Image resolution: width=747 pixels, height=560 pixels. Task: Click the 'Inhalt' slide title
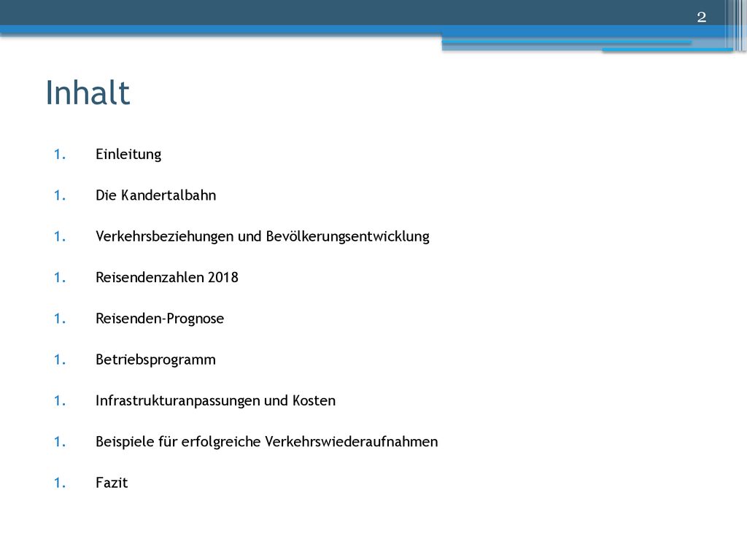pos(88,93)
